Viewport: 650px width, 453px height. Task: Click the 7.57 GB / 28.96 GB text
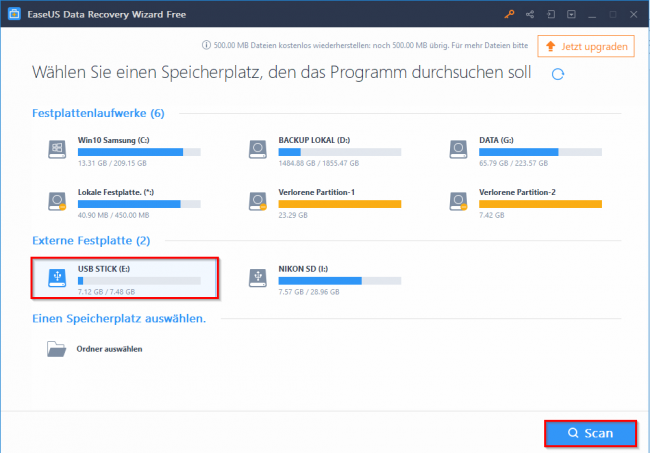[309, 292]
